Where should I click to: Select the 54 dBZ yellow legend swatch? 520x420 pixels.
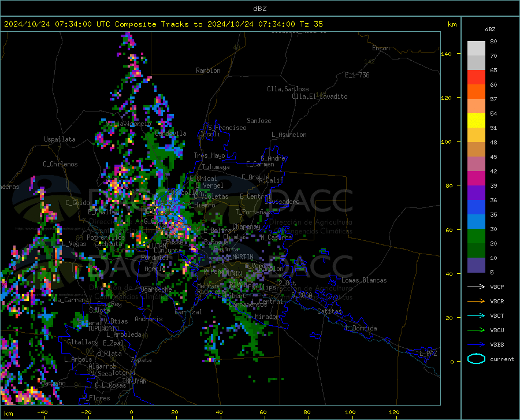click(476, 121)
